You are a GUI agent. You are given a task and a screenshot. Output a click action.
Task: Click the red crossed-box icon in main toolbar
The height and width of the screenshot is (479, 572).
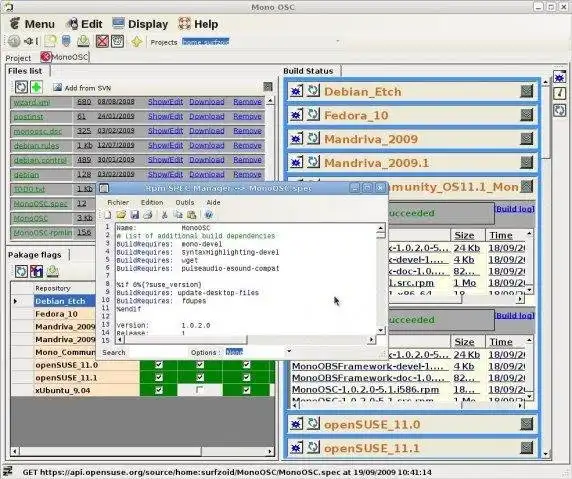click(102, 41)
